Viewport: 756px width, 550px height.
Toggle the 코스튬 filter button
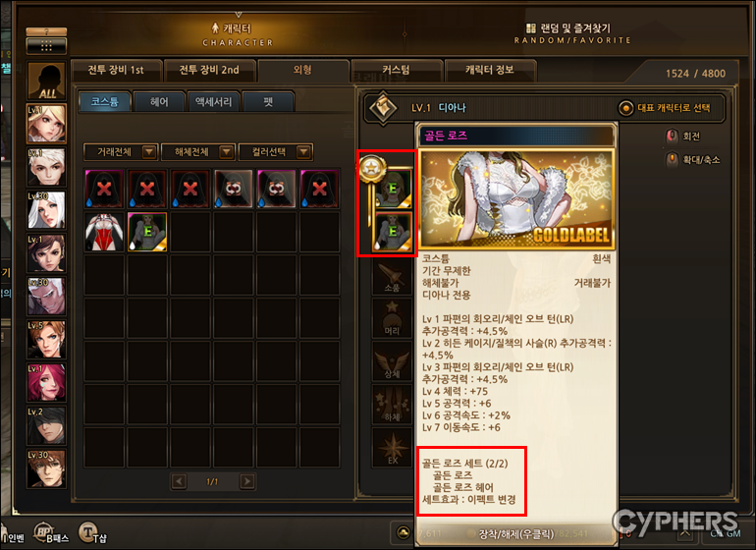pos(105,102)
